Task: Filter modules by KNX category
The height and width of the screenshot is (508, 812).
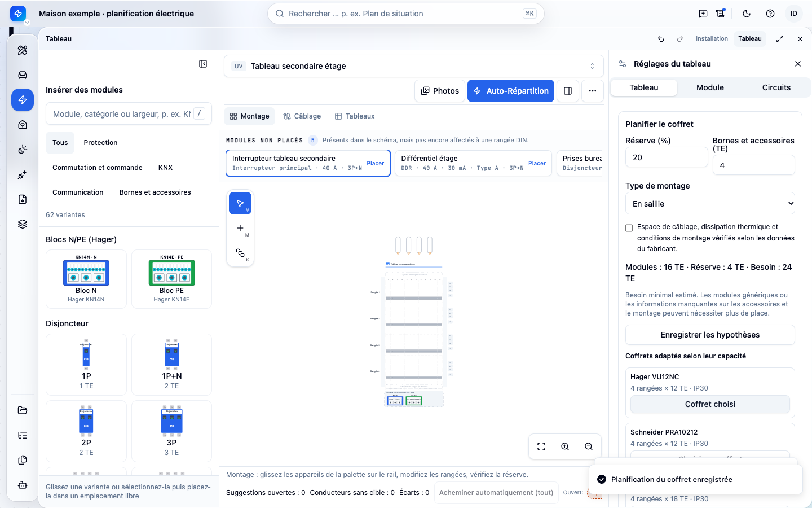Action: [x=166, y=168]
